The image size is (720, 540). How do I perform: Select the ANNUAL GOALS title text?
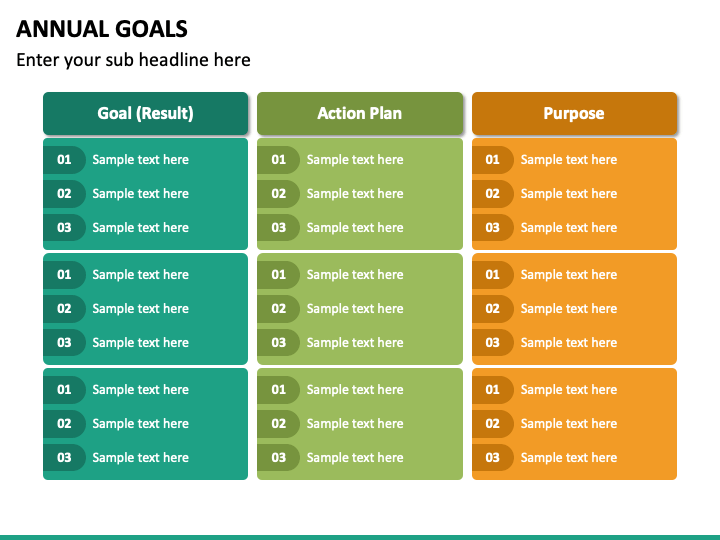pos(101,29)
